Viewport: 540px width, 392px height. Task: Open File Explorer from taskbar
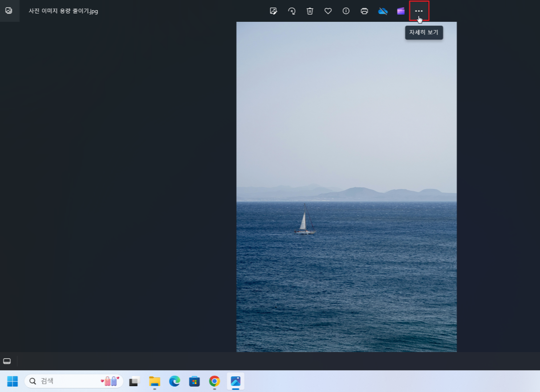pos(155,381)
